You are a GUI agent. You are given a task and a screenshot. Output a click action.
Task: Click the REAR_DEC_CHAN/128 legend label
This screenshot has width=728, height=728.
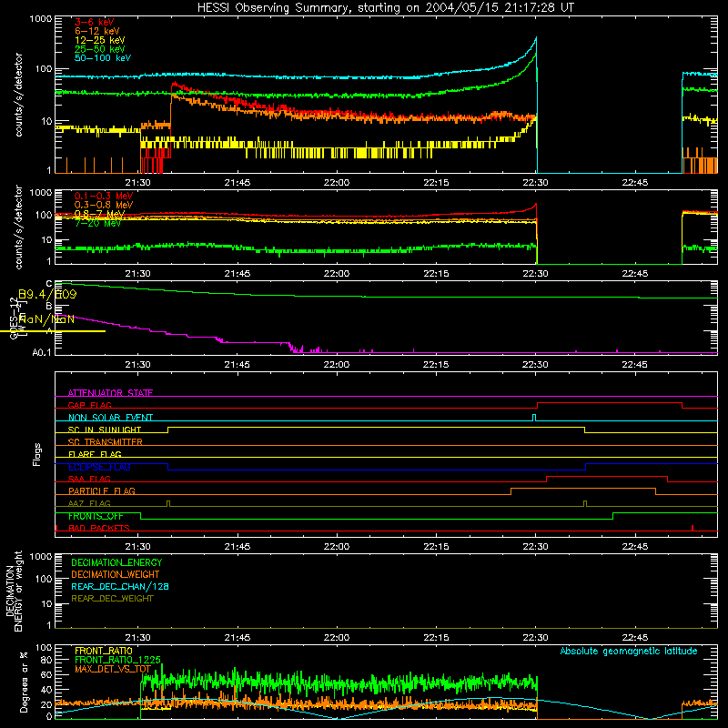coord(120,587)
